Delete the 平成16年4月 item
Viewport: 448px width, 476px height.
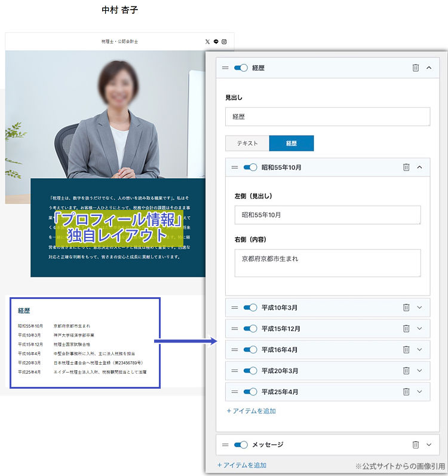pos(406,350)
